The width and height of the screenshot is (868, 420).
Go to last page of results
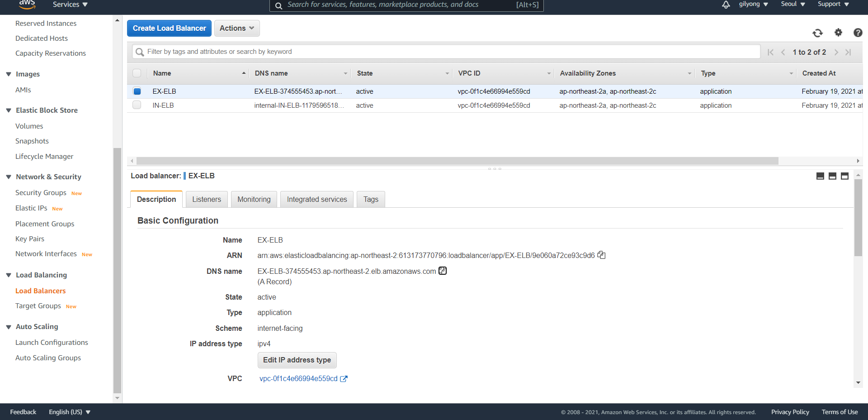(849, 52)
